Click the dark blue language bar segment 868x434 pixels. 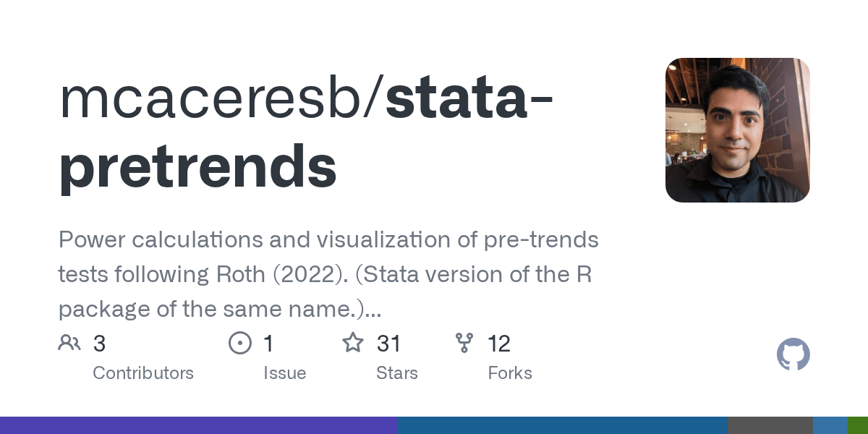[562, 425]
